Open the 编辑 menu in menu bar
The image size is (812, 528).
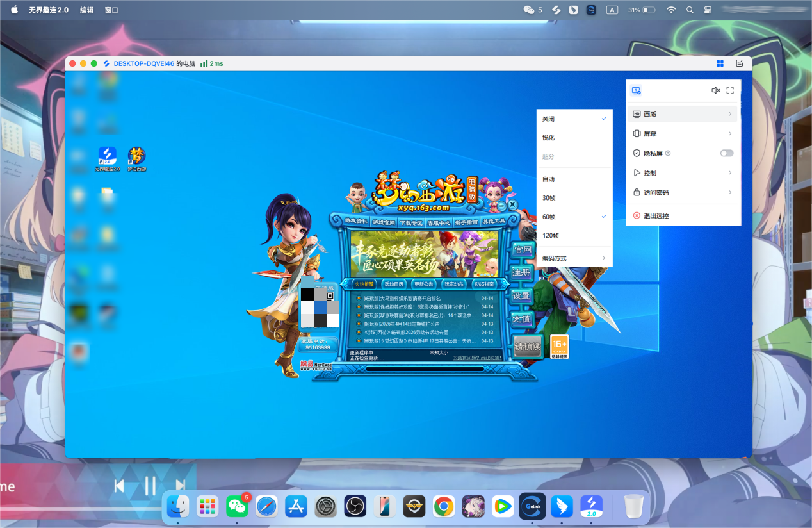tap(86, 10)
